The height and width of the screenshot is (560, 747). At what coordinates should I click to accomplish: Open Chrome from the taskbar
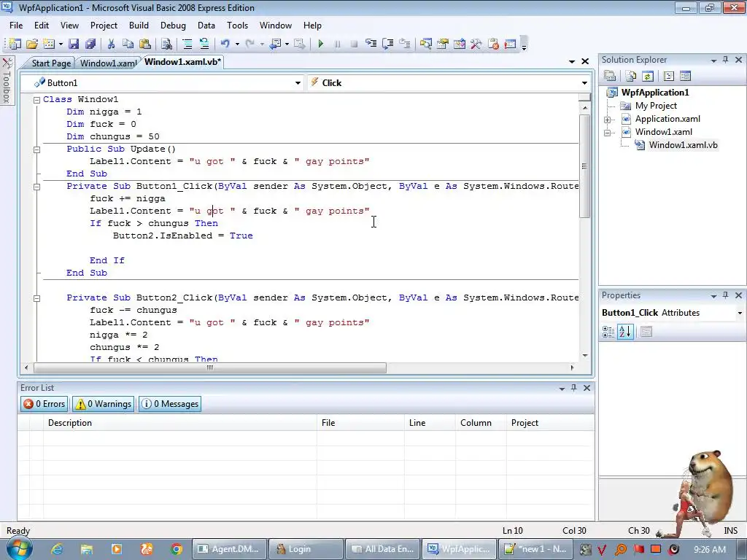tap(177, 549)
